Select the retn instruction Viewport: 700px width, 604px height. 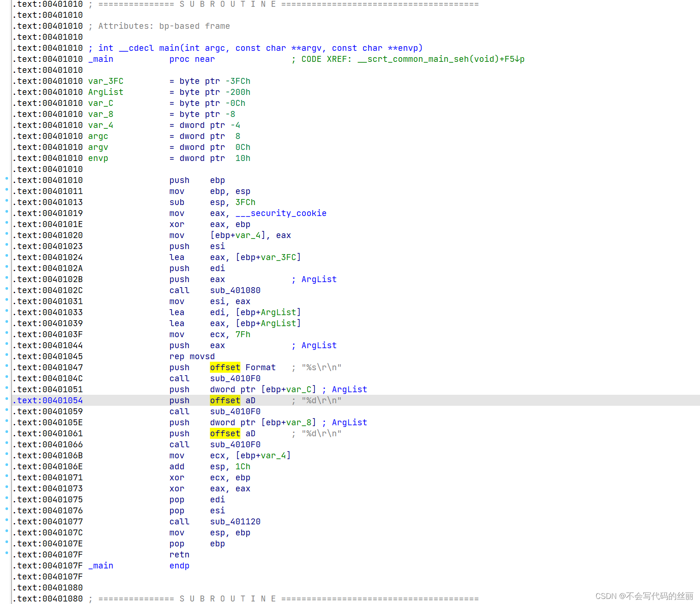pos(179,554)
